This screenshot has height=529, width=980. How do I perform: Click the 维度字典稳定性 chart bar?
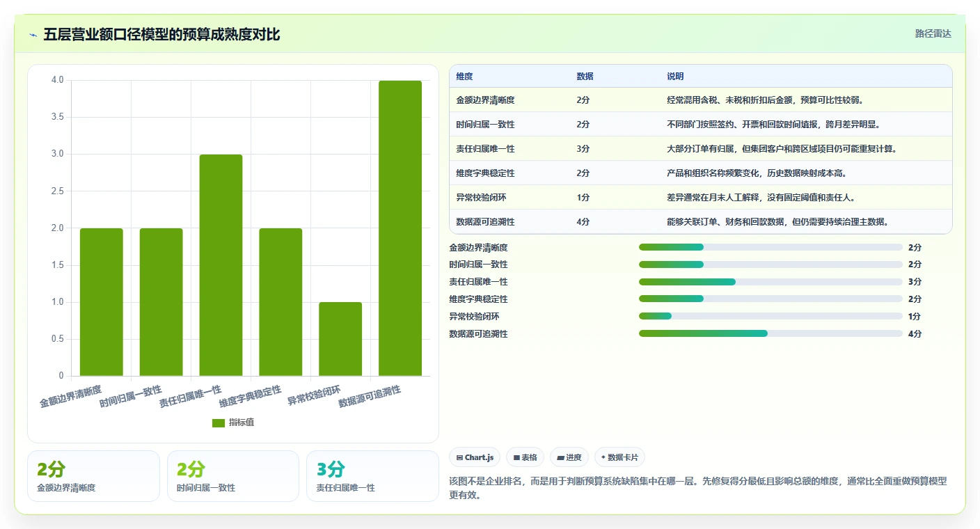click(281, 302)
